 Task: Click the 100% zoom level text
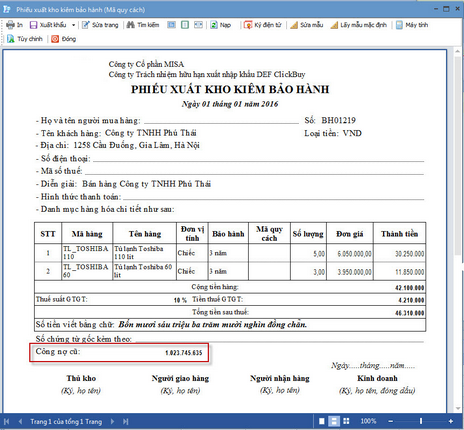pyautogui.click(x=368, y=421)
